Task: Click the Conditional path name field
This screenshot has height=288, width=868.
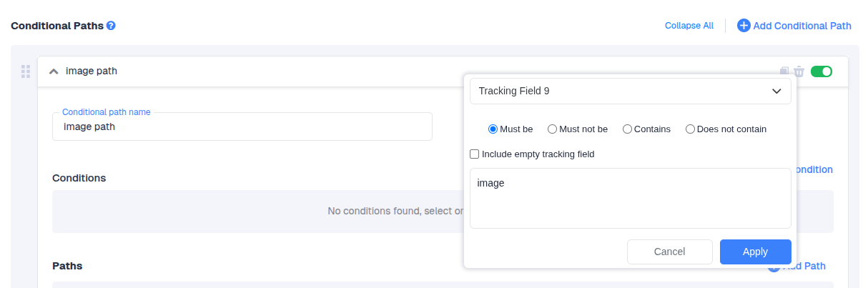Action: 242,126
